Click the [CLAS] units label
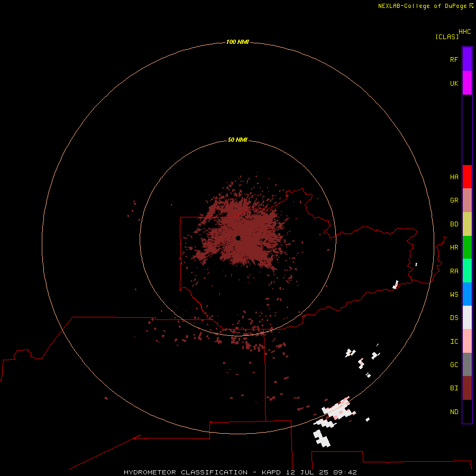Image resolution: width=476 pixels, height=476 pixels. pos(447,36)
